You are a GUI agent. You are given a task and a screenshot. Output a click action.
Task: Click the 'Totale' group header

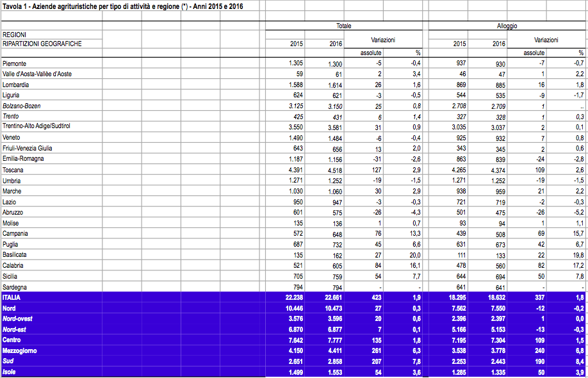click(343, 26)
